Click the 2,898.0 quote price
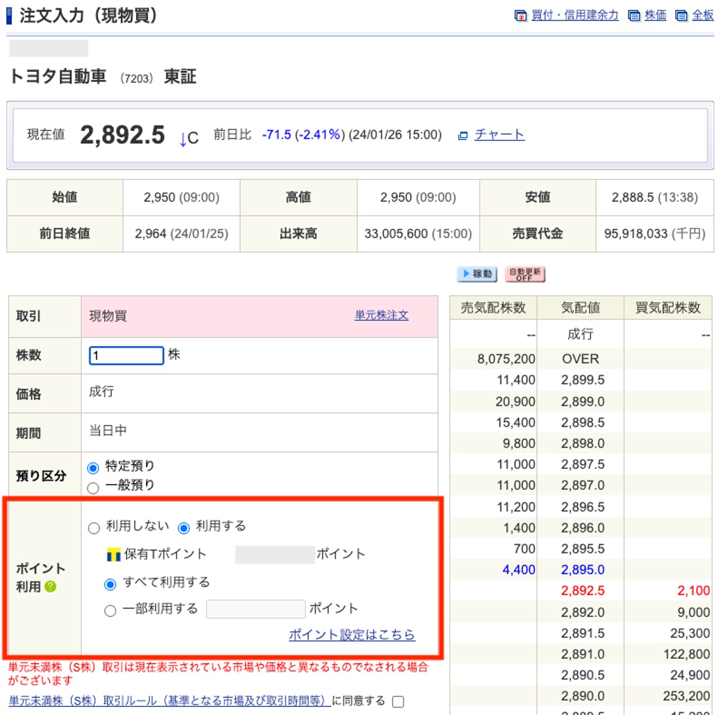Screen dimensions: 728x715 (x=582, y=443)
